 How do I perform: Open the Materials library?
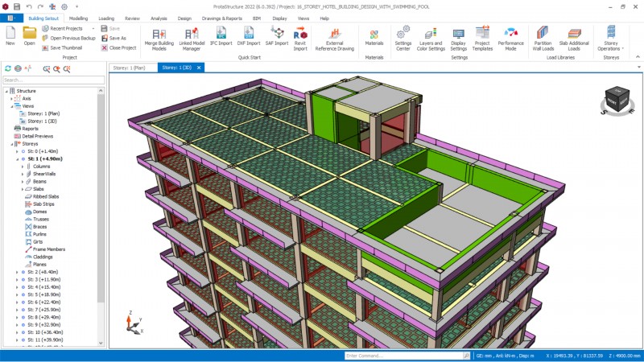(x=374, y=36)
